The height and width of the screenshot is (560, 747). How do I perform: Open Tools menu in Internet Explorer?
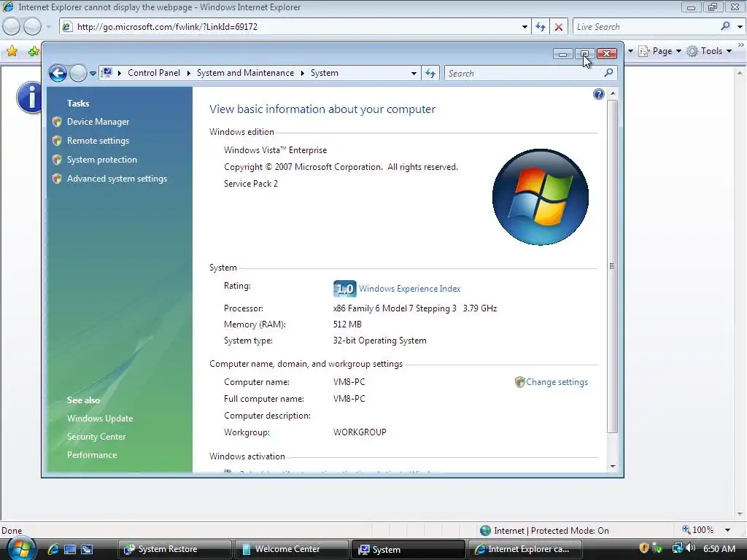pos(709,51)
